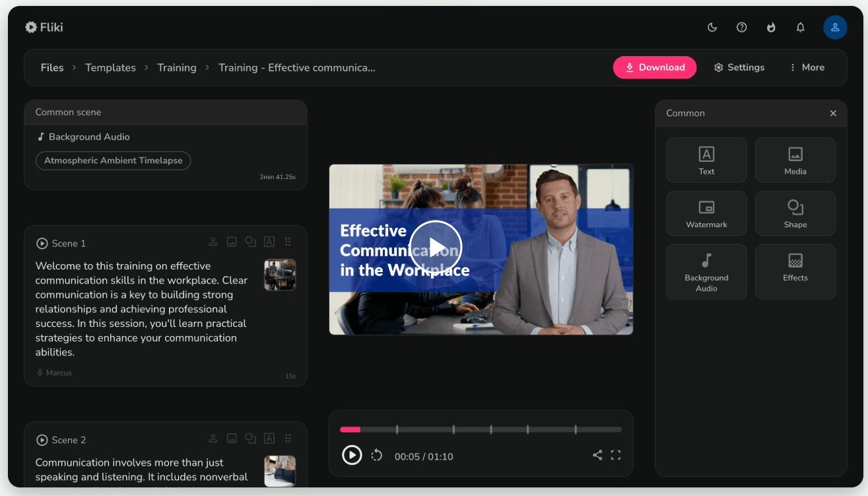Open Scene 1 avatar presenter settings
This screenshot has width=868, height=496.
pos(213,242)
